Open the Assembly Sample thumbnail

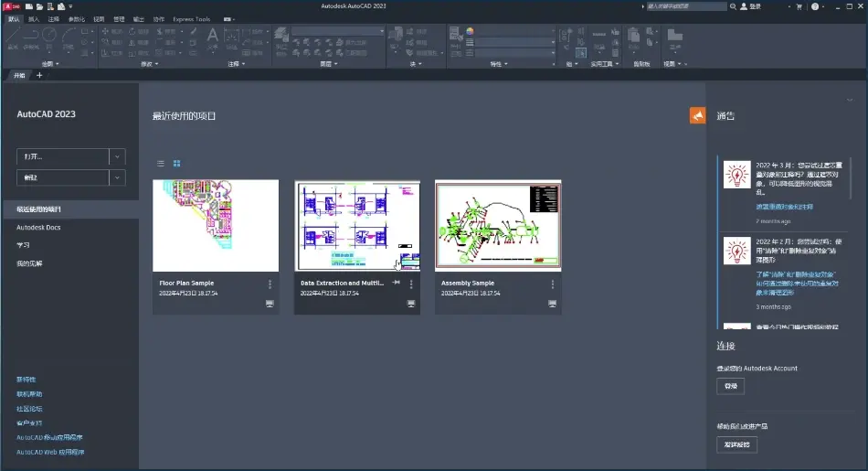[498, 226]
